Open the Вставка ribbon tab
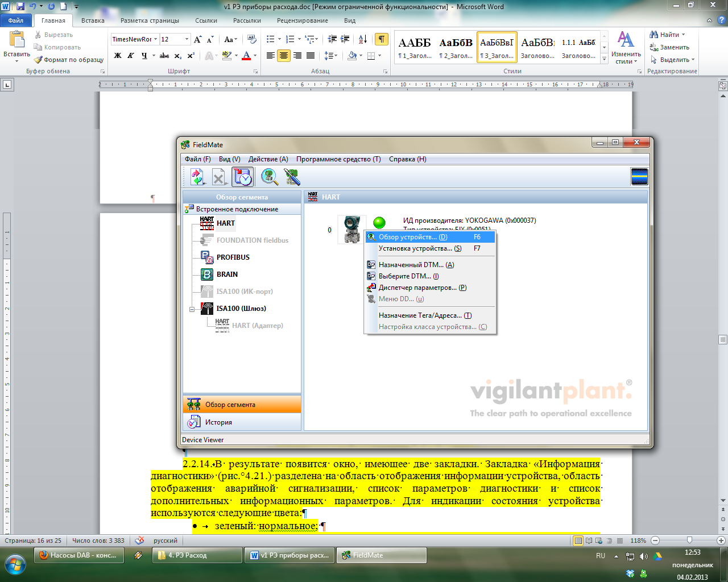The width and height of the screenshot is (728, 582). (x=93, y=20)
